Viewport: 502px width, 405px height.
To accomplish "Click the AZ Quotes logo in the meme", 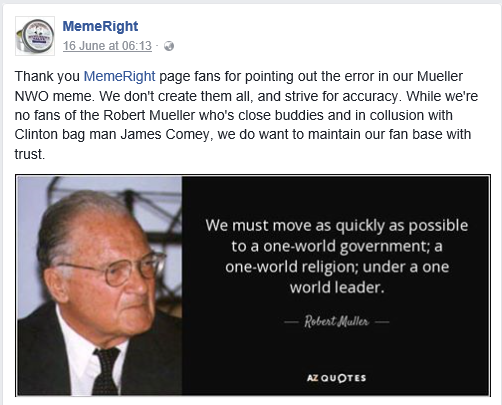I will 336,378.
